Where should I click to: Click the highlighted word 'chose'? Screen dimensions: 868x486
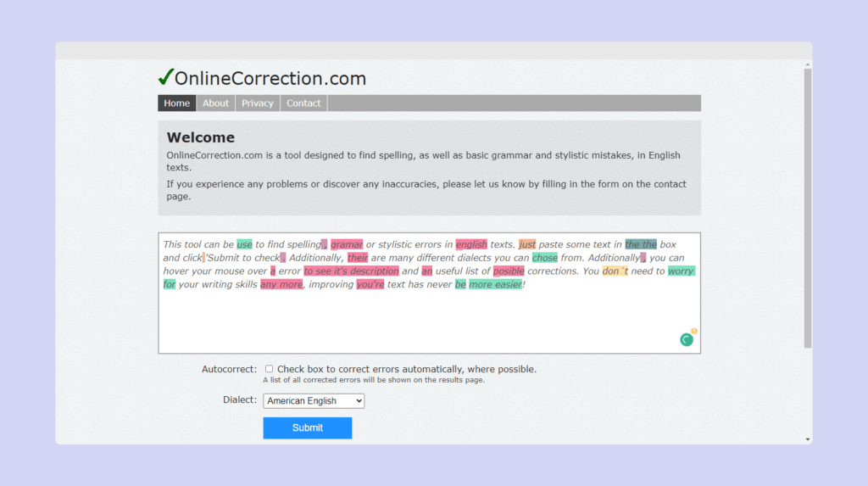[545, 258]
